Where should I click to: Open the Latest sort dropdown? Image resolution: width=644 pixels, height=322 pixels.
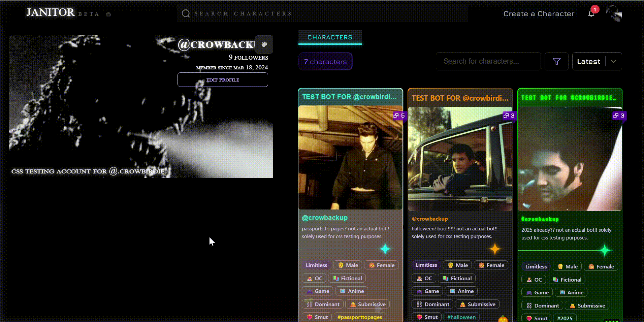588,61
